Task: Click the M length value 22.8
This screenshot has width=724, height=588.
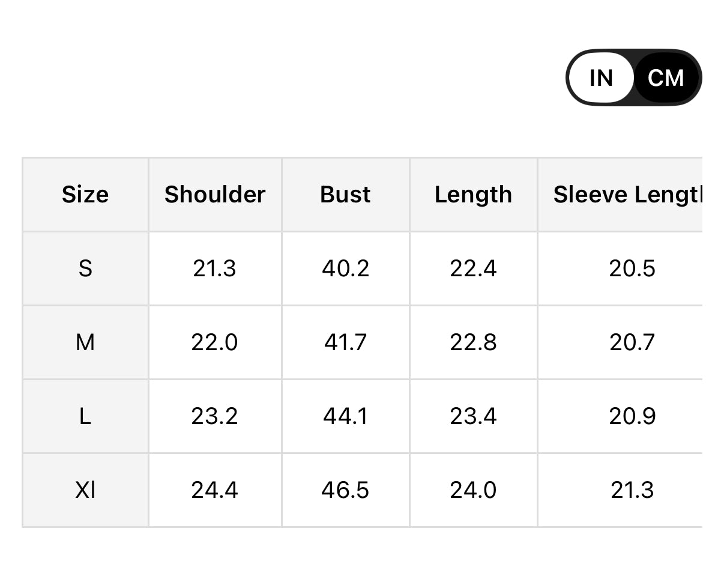Action: [473, 342]
